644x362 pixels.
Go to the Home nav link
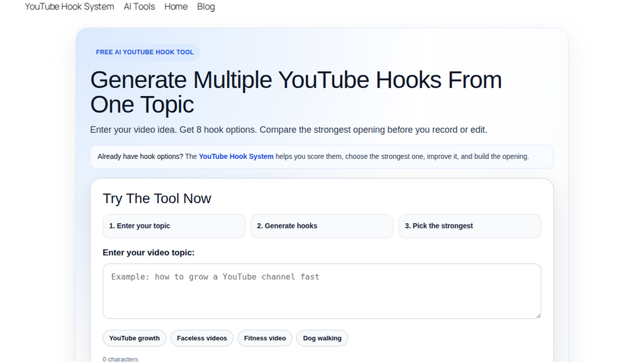coord(176,7)
